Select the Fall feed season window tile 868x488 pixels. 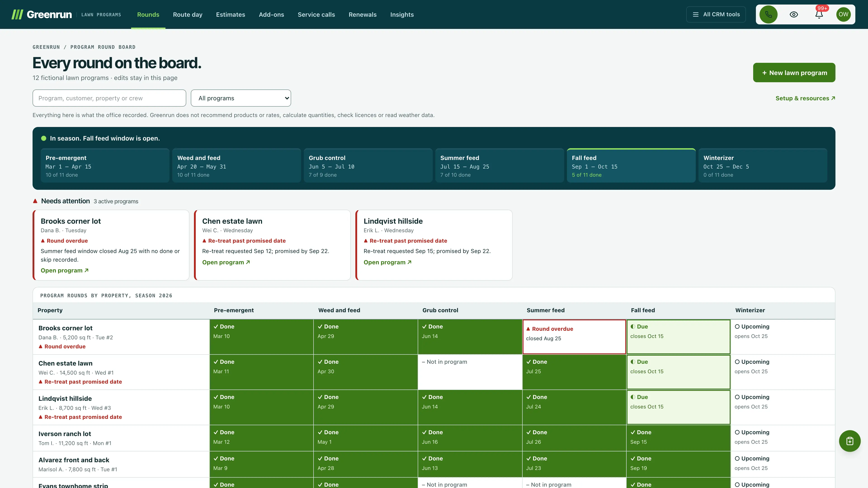pyautogui.click(x=631, y=166)
